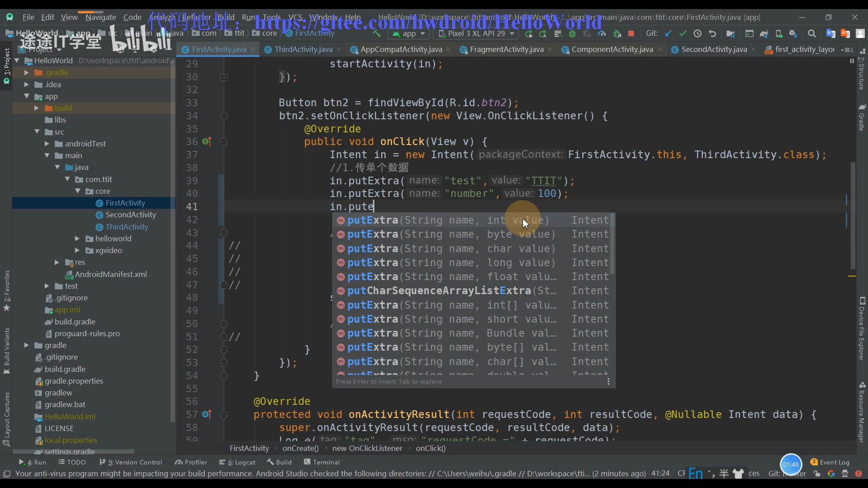Screen dimensions: 868x488
Task: Switch to ThirdActivity.java tab
Action: (303, 49)
